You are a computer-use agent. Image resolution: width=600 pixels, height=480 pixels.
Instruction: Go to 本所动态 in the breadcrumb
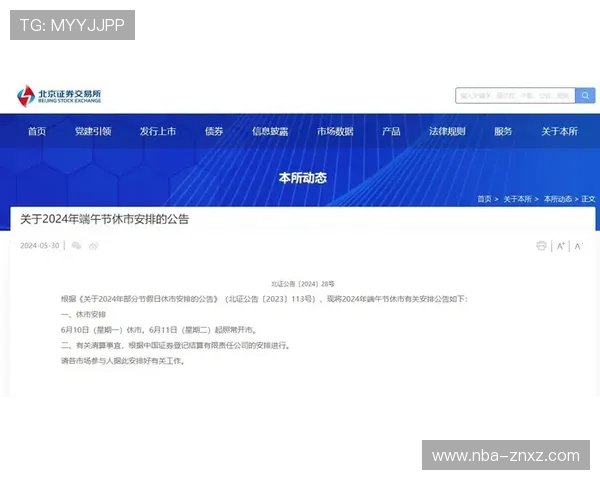558,199
